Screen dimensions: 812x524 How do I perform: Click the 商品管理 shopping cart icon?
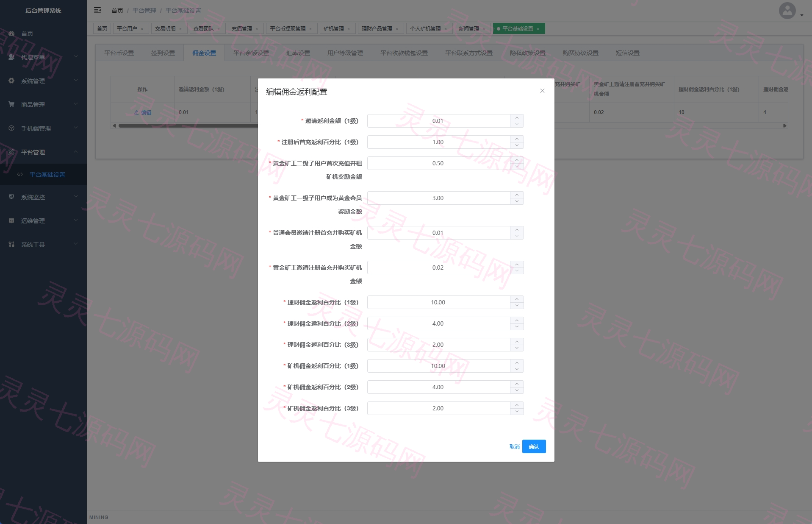[x=11, y=104]
